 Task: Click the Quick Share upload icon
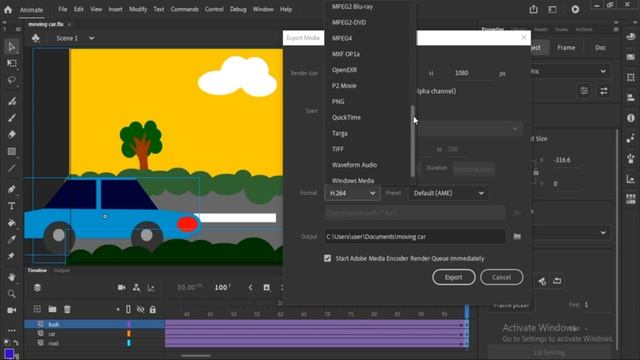tap(533, 9)
